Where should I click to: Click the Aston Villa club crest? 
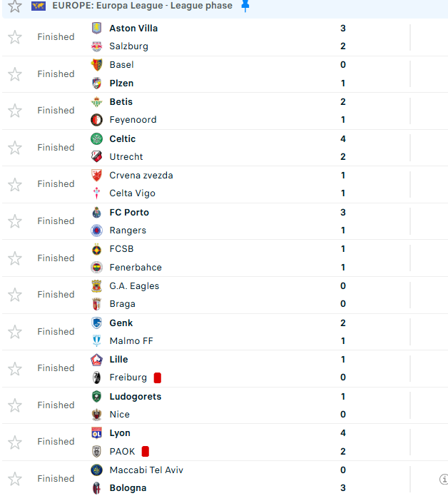click(x=97, y=29)
